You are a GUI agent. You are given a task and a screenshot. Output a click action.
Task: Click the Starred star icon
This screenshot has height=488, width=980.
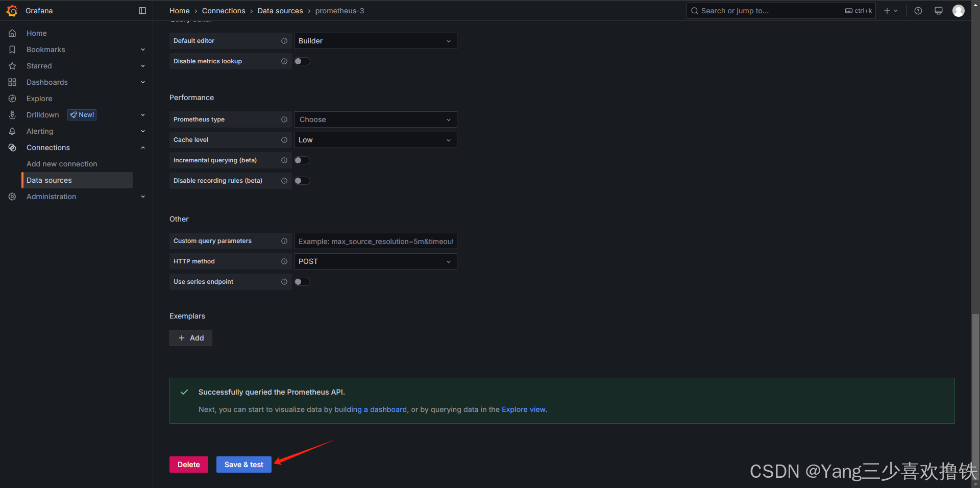[12, 66]
